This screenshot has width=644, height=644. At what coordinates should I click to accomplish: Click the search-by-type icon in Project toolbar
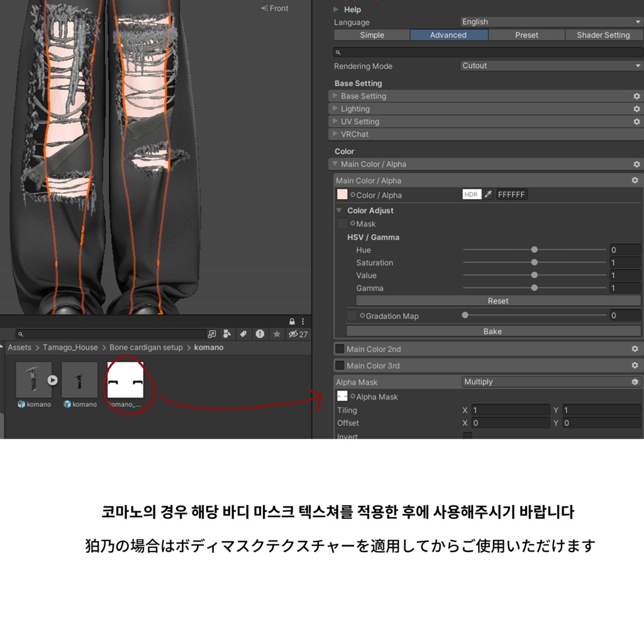(x=226, y=334)
